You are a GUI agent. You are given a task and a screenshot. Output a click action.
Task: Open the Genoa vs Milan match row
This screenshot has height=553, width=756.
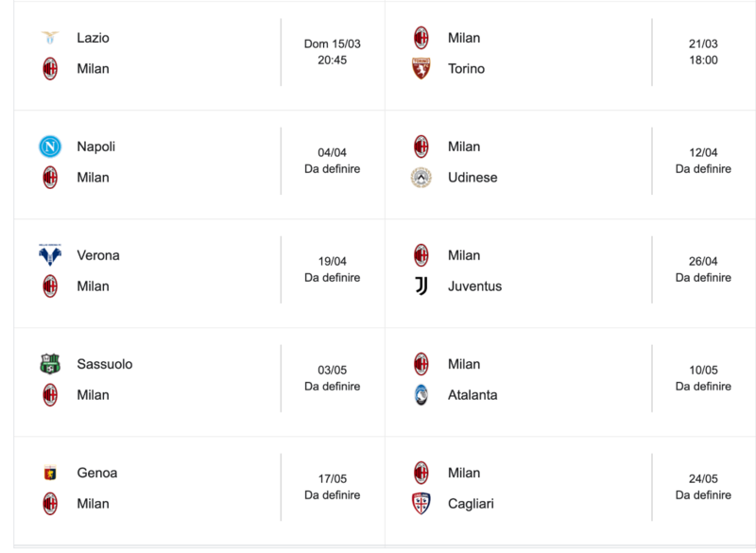click(x=189, y=487)
